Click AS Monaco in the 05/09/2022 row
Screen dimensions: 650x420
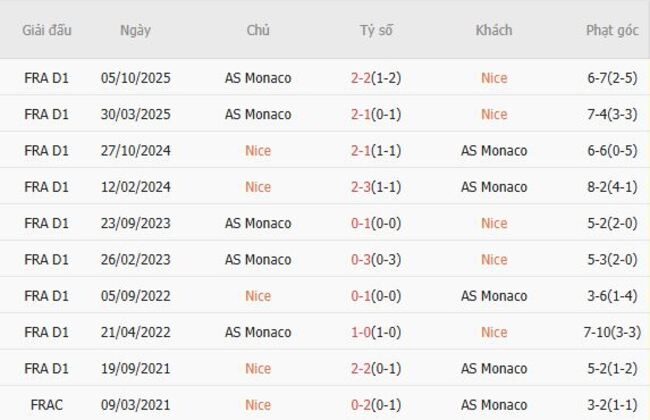point(494,296)
